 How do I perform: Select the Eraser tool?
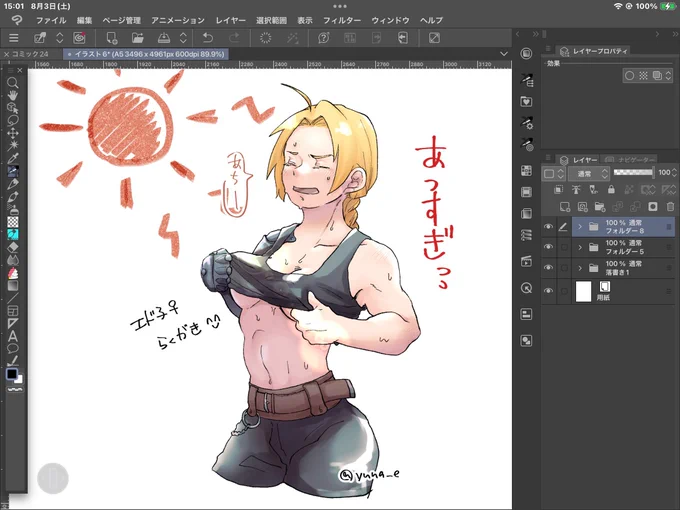click(x=13, y=247)
